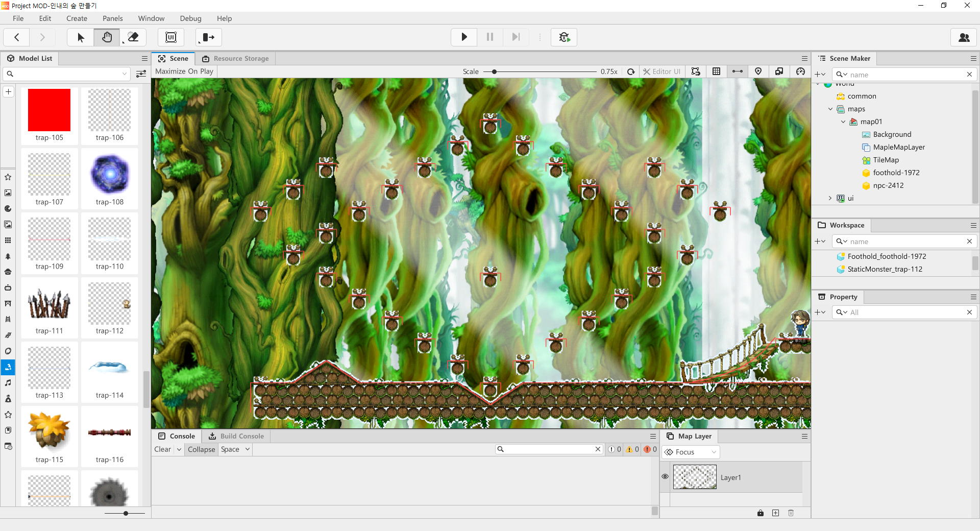Open the Debug menu
980x531 pixels.
tap(191, 18)
